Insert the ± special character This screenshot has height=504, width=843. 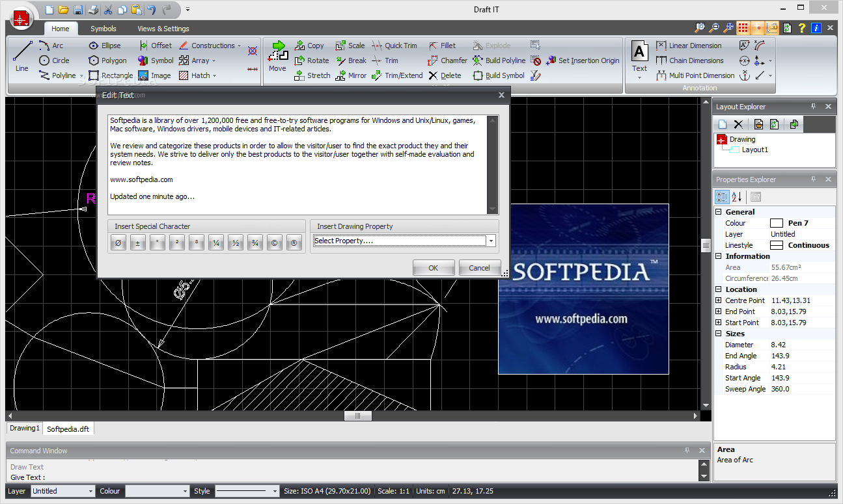(x=137, y=243)
